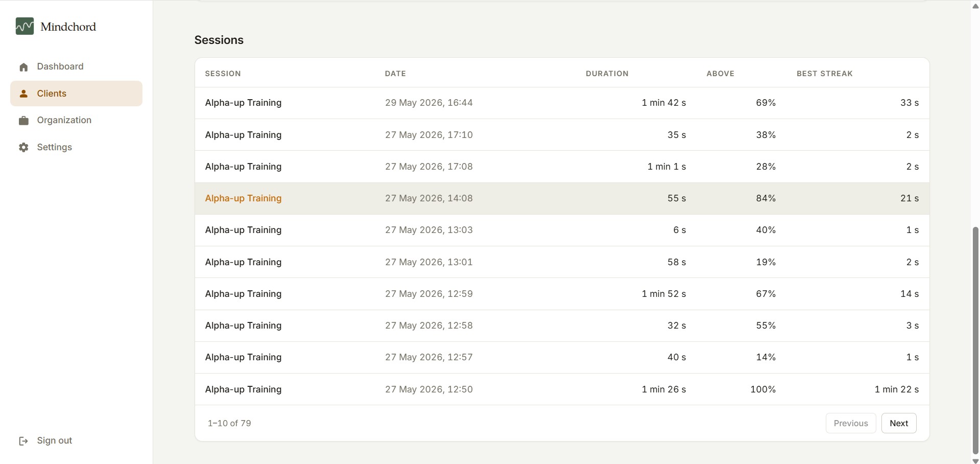This screenshot has width=980, height=464.
Task: Click the 100% above value
Action: click(x=763, y=389)
